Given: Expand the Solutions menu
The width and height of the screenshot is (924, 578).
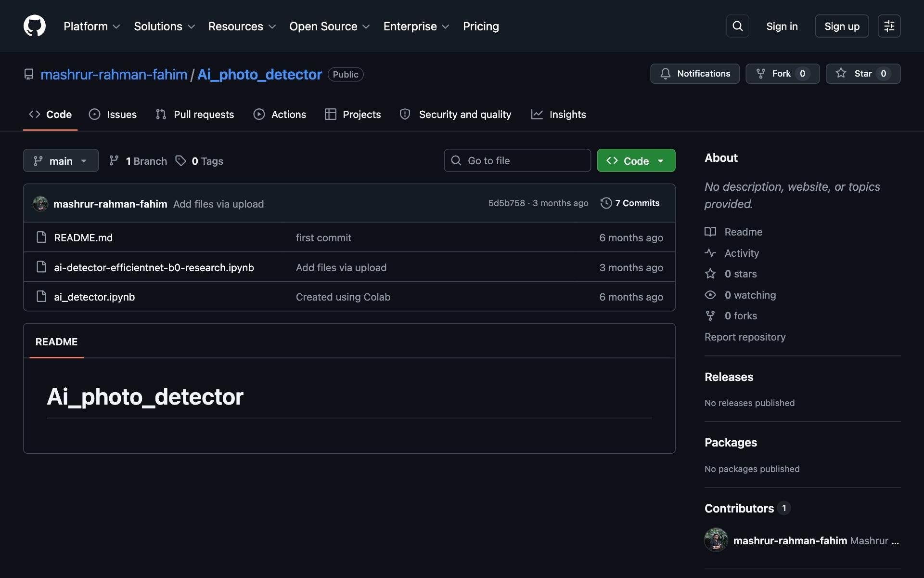Looking at the screenshot, I should tap(164, 26).
